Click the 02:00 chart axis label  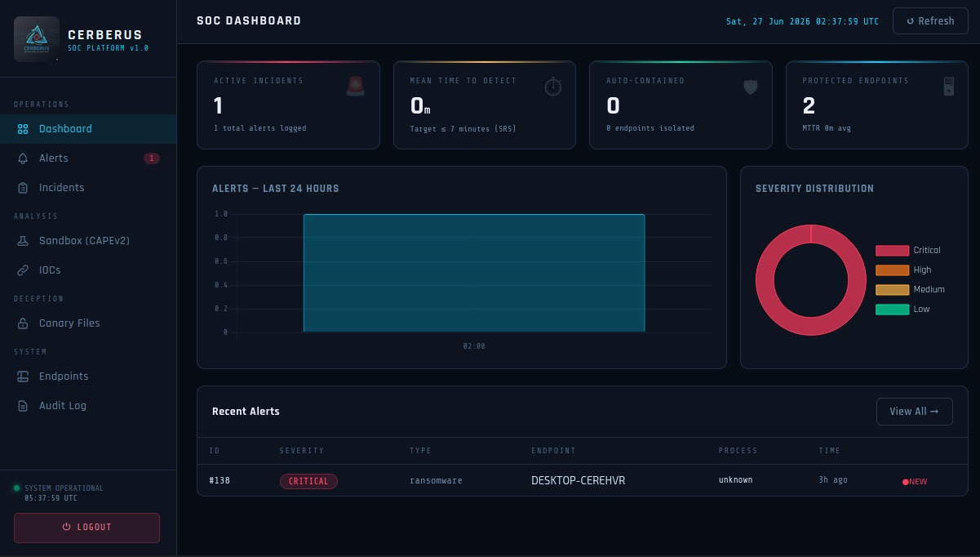474,346
